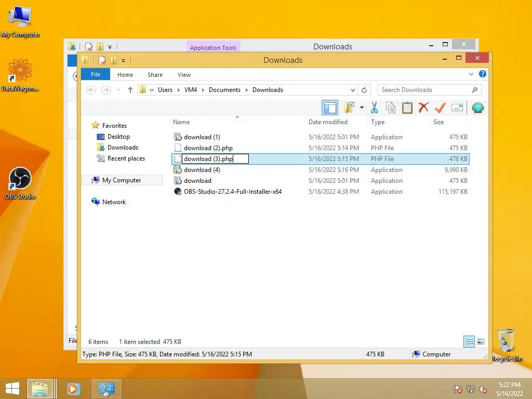Image resolution: width=532 pixels, height=399 pixels.
Task: Open Desktop in the navigation pane
Action: click(x=118, y=137)
